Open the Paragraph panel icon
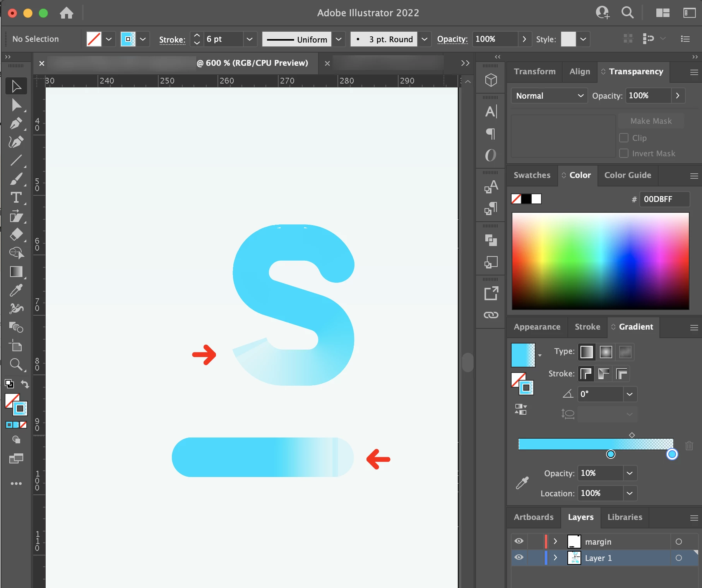The width and height of the screenshot is (702, 588). [x=491, y=134]
